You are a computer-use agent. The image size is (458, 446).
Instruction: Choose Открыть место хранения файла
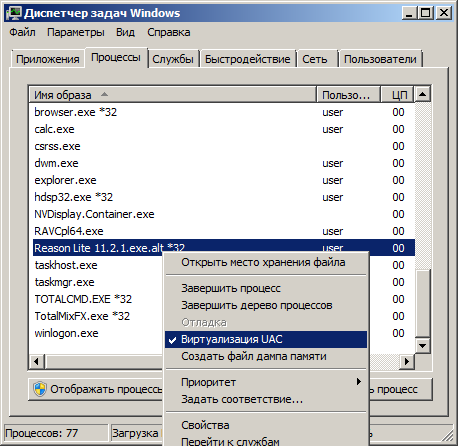tap(266, 262)
